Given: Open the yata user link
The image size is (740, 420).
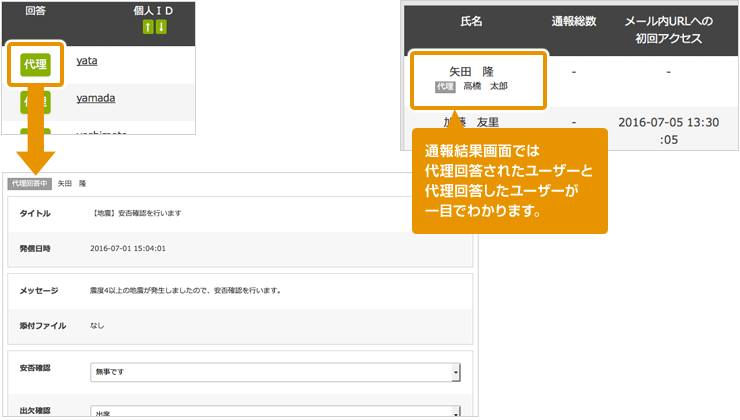Looking at the screenshot, I should click(86, 61).
